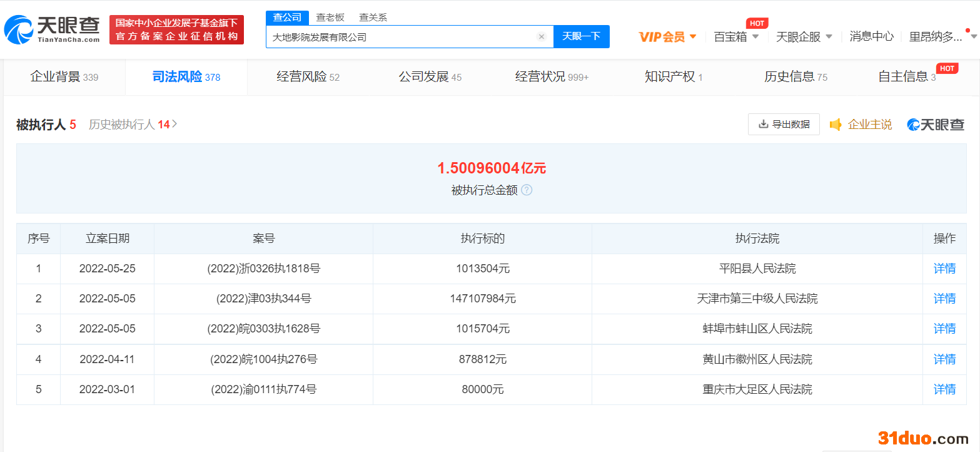Viewport: 980px width, 452px height.
Task: Expand the 百宝箱 menu
Action: [x=736, y=37]
